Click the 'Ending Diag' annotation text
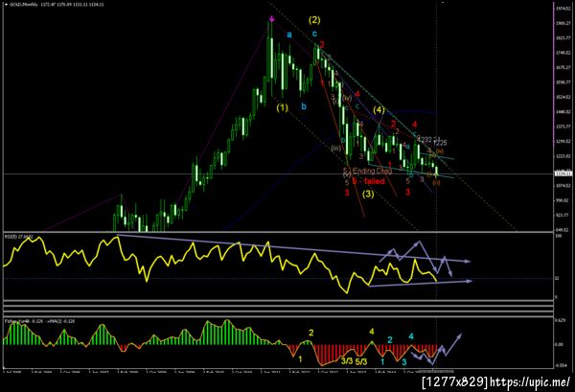575x392 pixels. click(372, 171)
